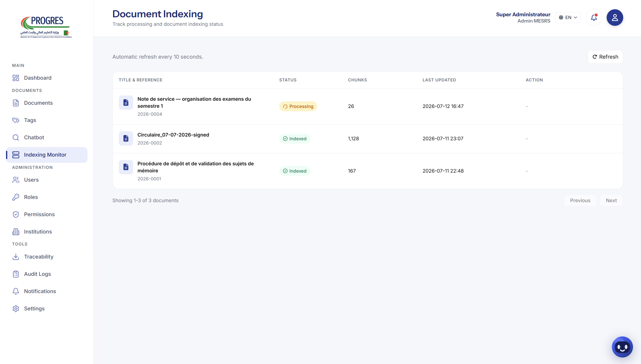The height and width of the screenshot is (364, 641).
Task: Click the Documents file icon in sidebar
Action: pos(16,103)
